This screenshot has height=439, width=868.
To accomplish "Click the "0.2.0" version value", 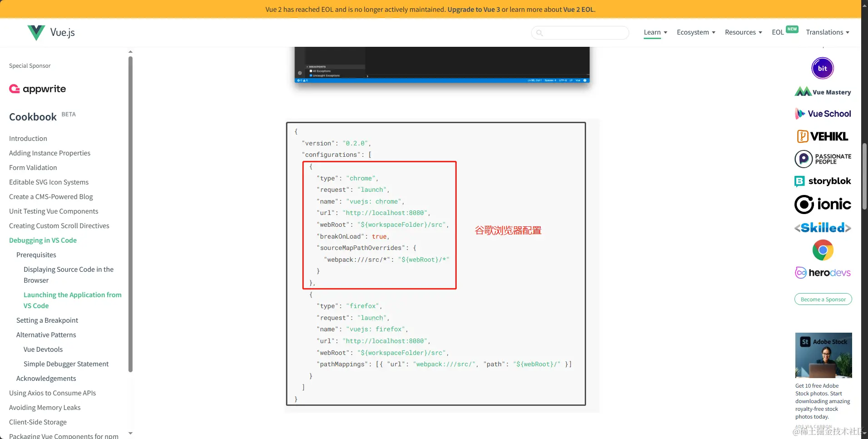I will click(355, 143).
